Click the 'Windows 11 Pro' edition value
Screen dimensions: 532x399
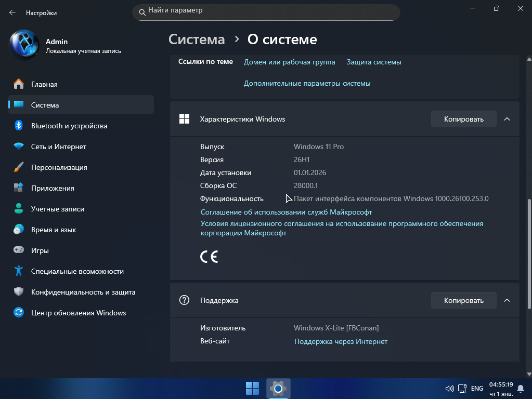click(319, 147)
